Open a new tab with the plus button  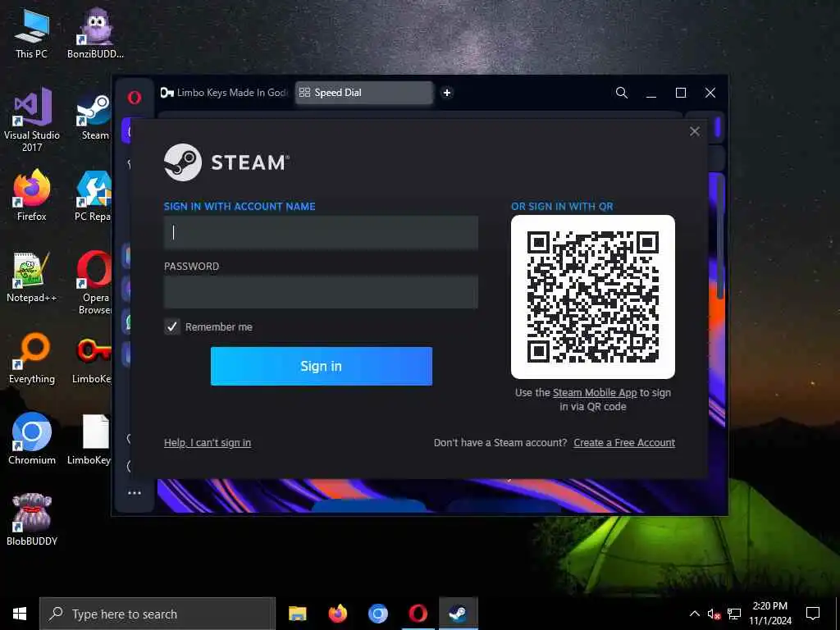[x=447, y=93]
